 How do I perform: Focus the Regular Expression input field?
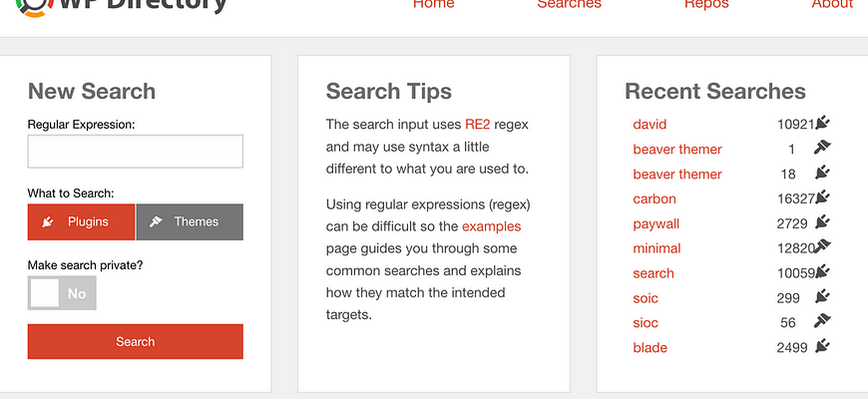point(135,151)
